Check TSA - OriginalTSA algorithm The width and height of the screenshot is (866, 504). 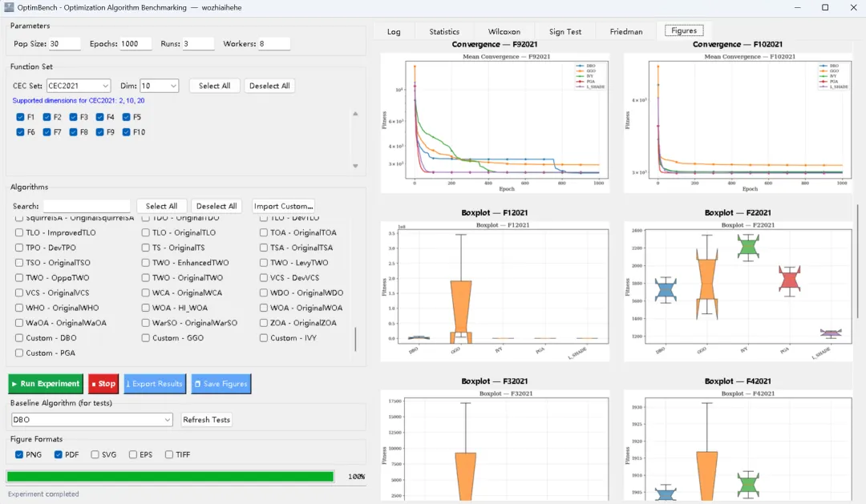click(264, 248)
